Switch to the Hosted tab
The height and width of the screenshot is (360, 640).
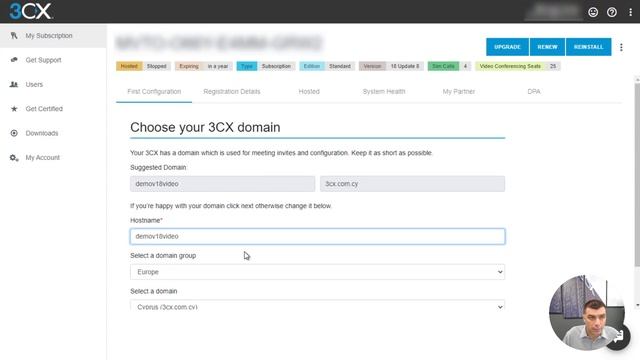pyautogui.click(x=309, y=91)
